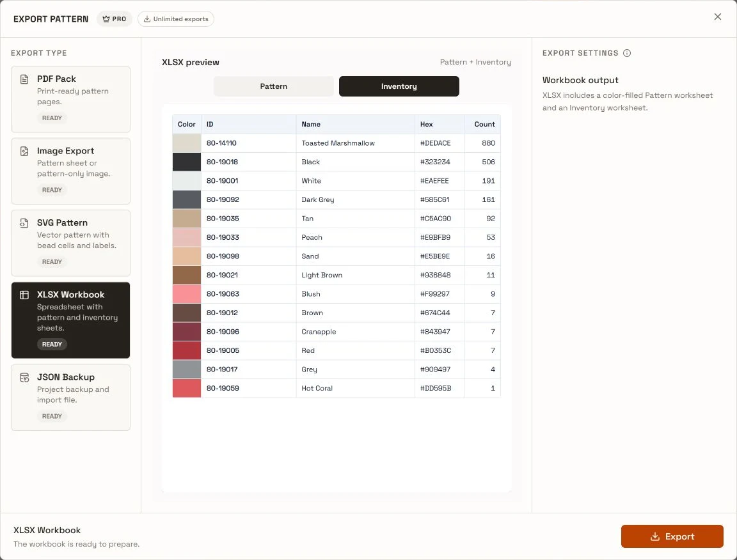Image resolution: width=737 pixels, height=560 pixels.
Task: Click the Color column header
Action: (x=187, y=125)
